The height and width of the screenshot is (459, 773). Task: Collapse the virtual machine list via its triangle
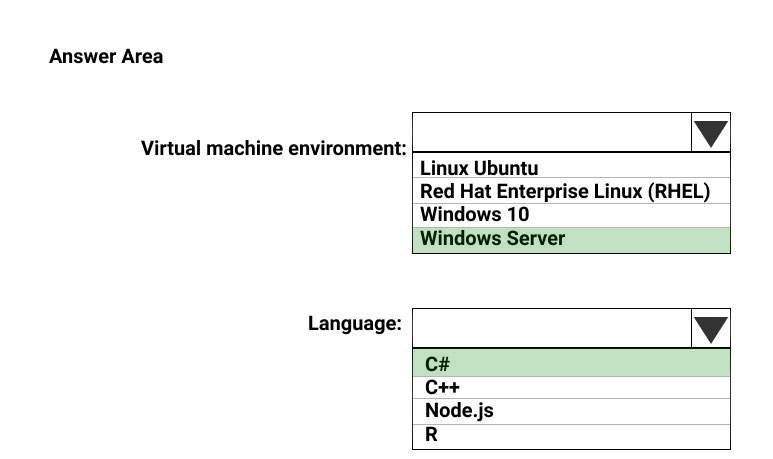pos(711,133)
